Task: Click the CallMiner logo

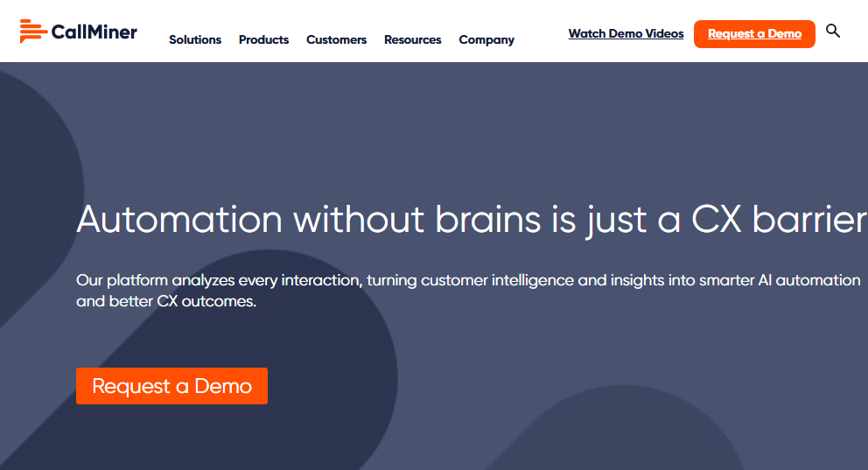Action: pyautogui.click(x=78, y=32)
